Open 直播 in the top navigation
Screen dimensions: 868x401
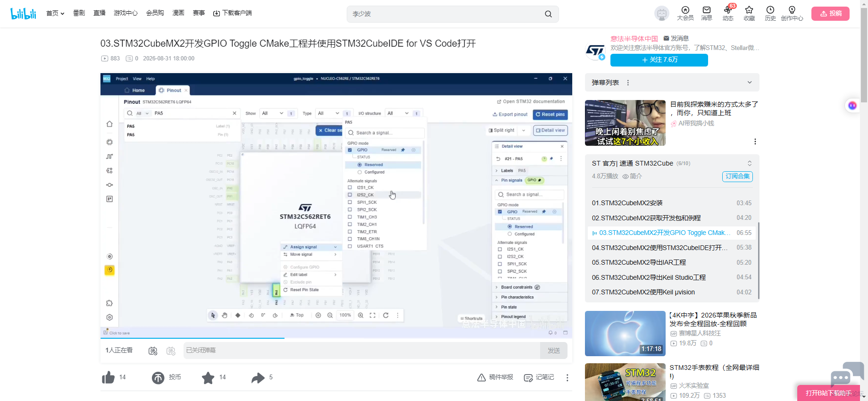tap(100, 13)
